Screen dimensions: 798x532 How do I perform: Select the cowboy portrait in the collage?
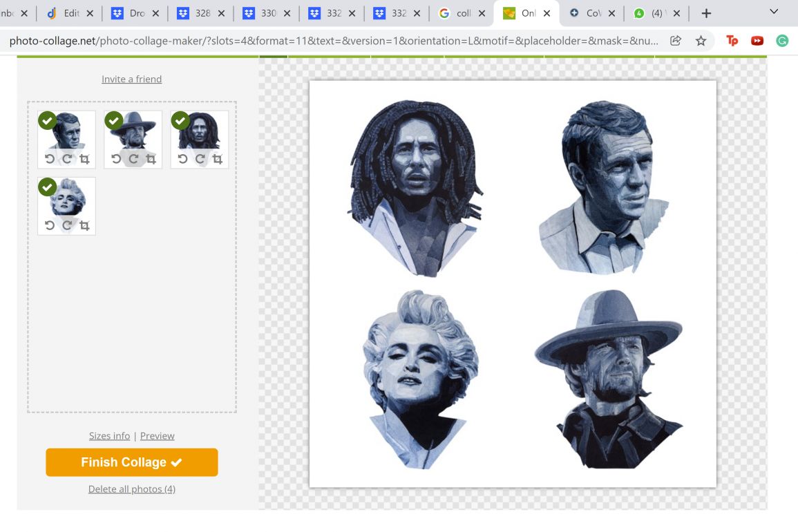point(609,379)
